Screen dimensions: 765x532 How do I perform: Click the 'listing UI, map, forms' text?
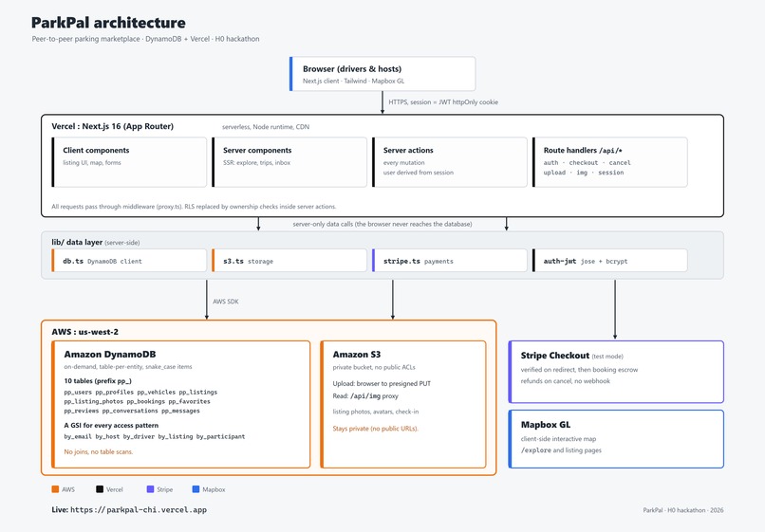tap(92, 162)
